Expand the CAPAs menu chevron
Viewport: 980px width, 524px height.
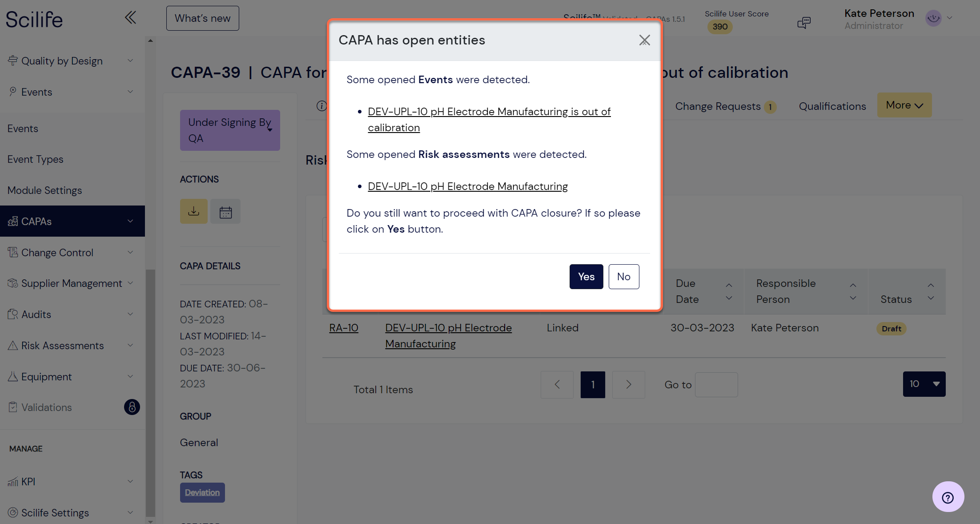coord(130,221)
